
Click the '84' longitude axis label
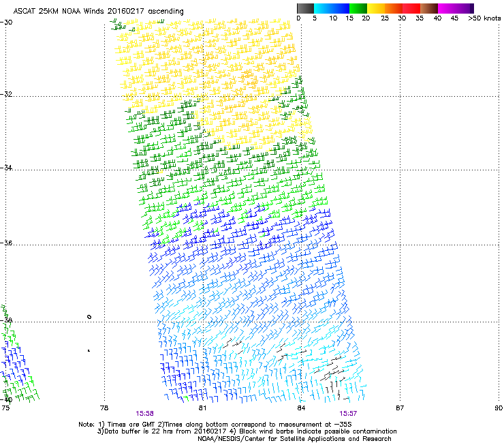point(301,408)
